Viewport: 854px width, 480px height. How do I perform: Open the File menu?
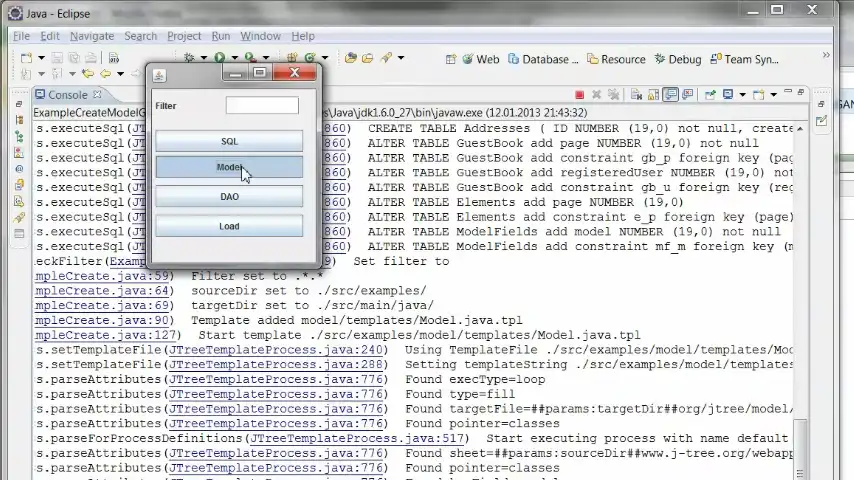click(21, 36)
